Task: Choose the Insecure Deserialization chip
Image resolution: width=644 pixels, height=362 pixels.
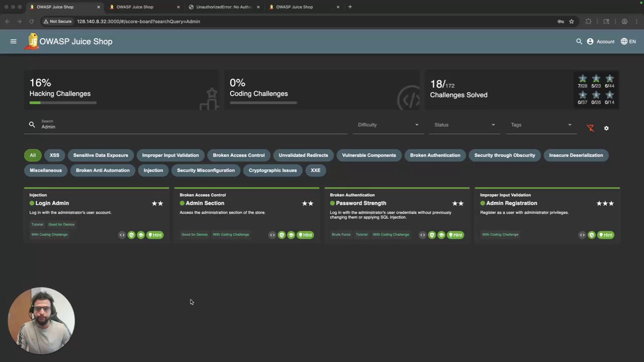Action: click(x=576, y=155)
